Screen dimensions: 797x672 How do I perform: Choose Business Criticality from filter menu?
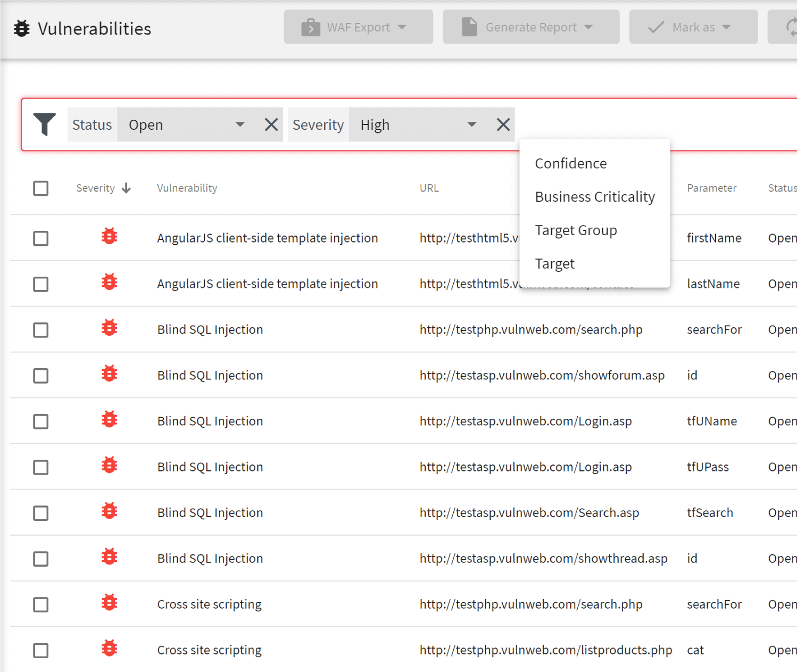pyautogui.click(x=594, y=197)
